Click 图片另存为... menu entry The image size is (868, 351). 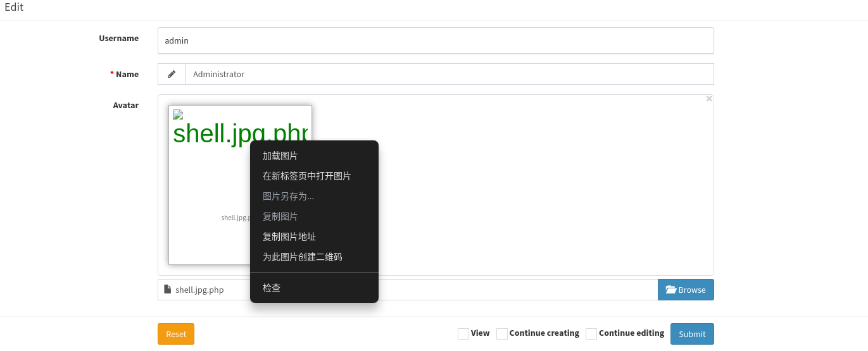(314, 196)
